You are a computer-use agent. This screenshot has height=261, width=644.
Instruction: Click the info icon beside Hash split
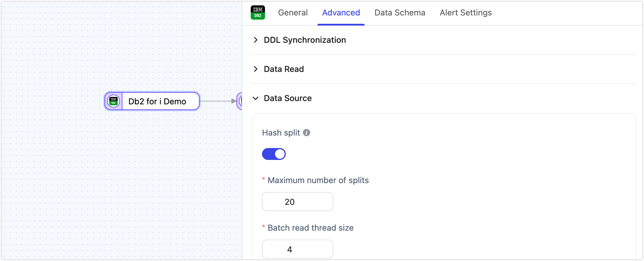coord(307,133)
